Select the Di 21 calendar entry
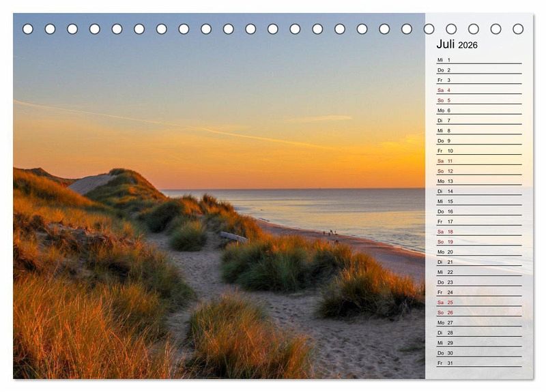Screen dimensions: 546x392 [x=478, y=262]
